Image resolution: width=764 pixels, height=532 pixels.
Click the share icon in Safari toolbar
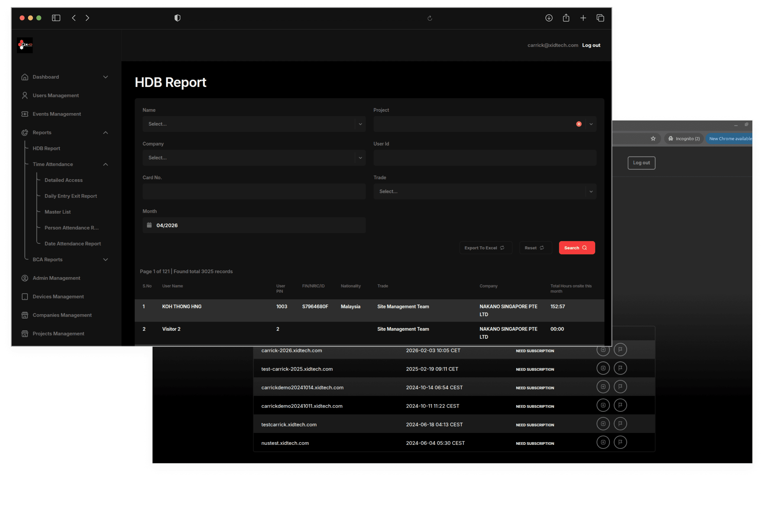click(566, 18)
